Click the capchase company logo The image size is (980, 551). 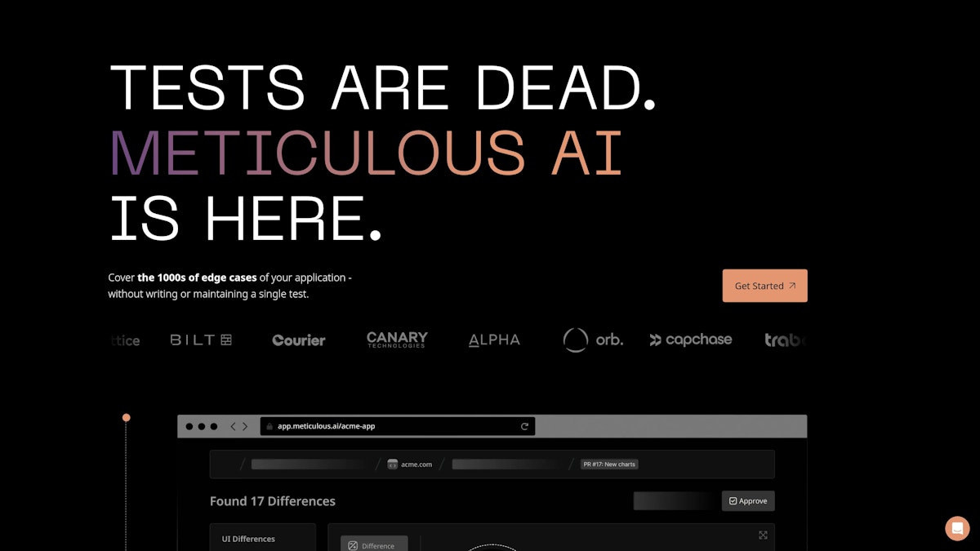pyautogui.click(x=691, y=340)
